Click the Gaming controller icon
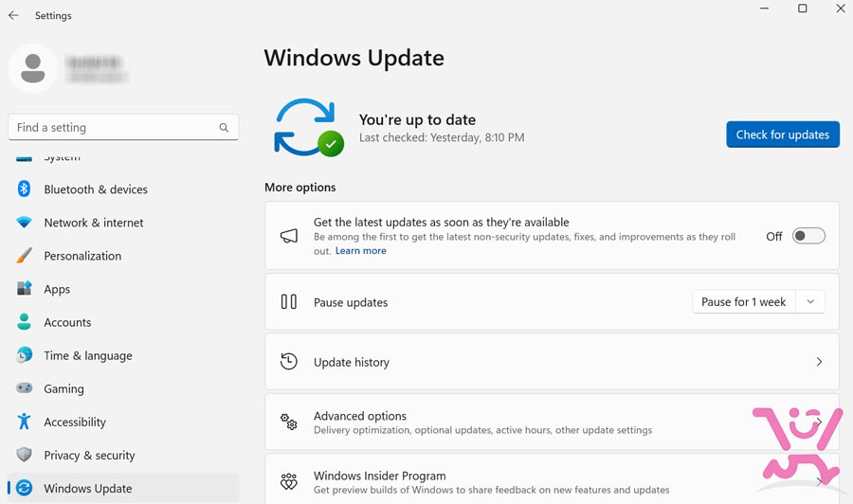 coord(24,388)
